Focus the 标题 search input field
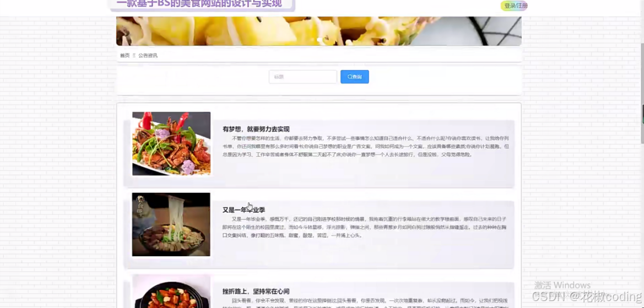The width and height of the screenshot is (644, 308). point(303,77)
